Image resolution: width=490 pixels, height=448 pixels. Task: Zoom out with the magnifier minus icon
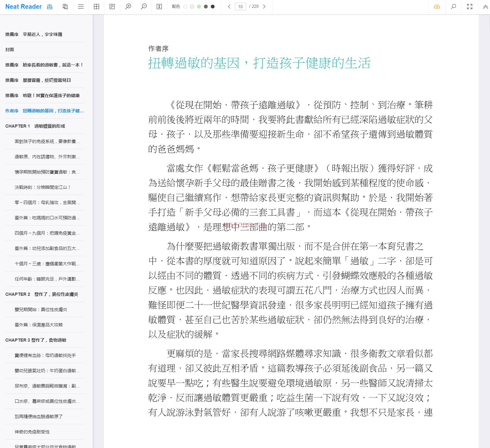click(x=144, y=7)
